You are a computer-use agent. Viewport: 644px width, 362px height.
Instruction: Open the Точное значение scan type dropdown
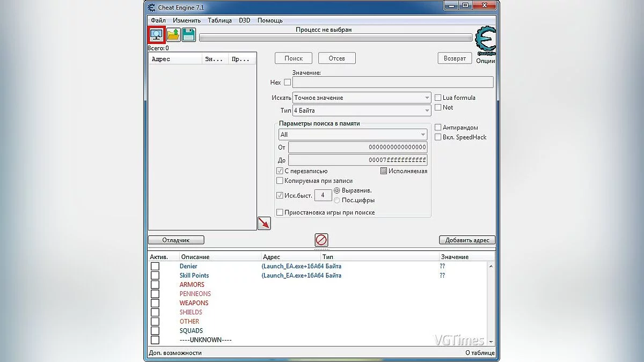427,98
